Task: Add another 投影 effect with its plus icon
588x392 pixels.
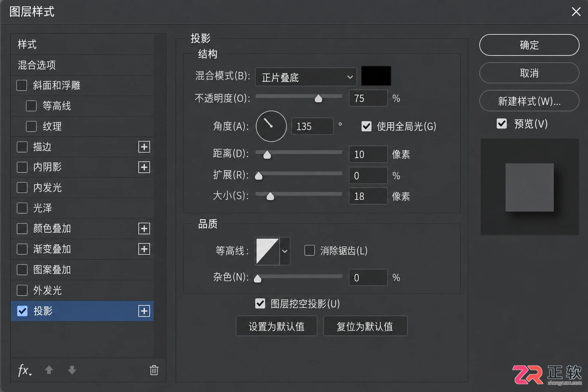Action: point(144,311)
